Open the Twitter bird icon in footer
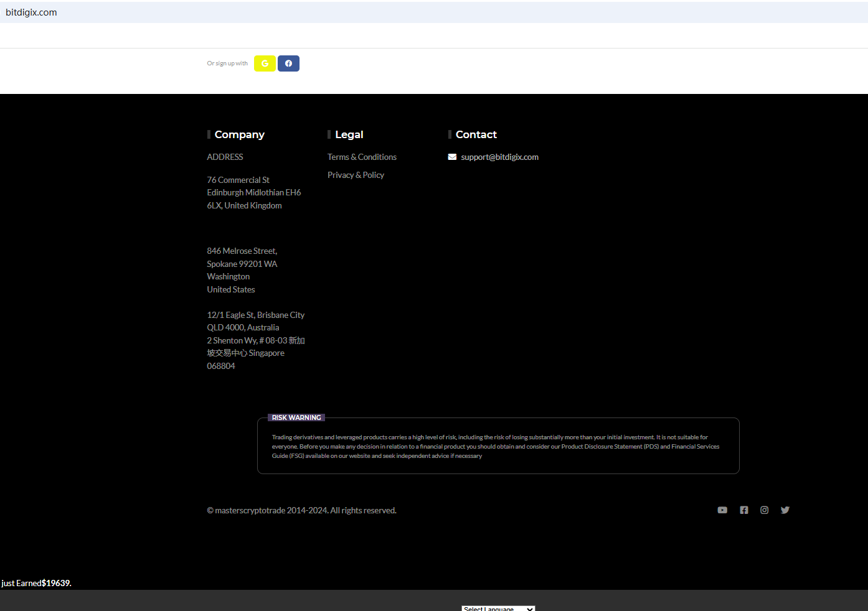 (x=785, y=510)
